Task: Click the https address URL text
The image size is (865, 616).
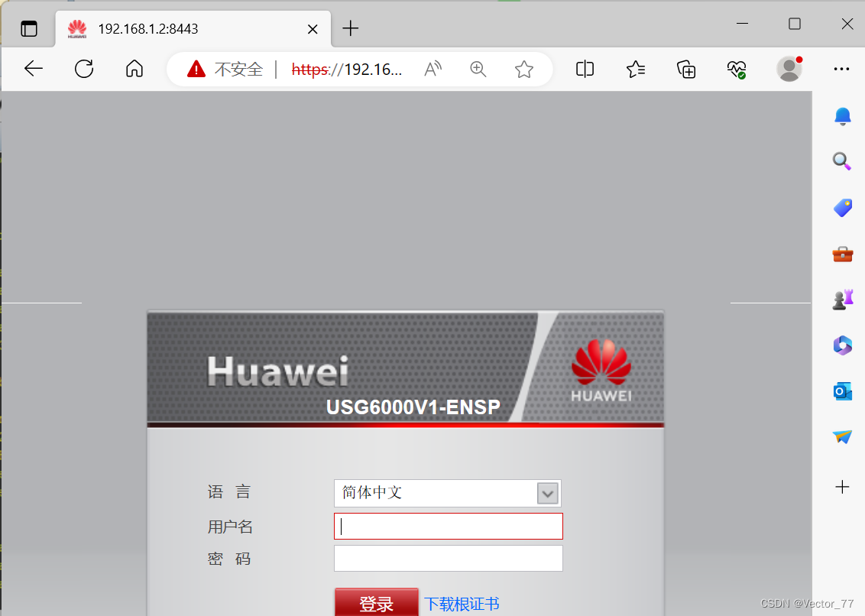Action: click(346, 69)
